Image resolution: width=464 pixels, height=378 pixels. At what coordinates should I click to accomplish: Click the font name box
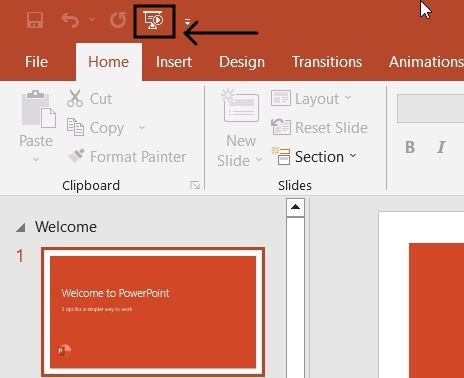click(430, 109)
